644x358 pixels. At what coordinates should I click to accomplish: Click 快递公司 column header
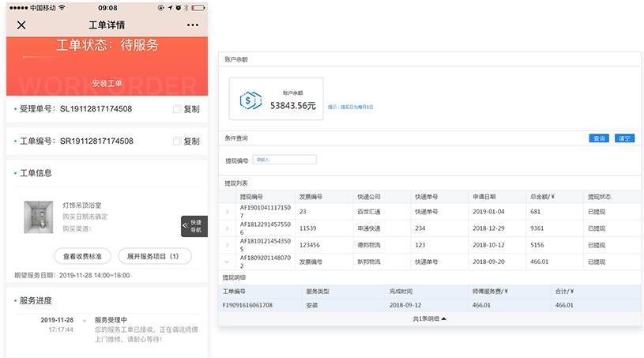369,197
